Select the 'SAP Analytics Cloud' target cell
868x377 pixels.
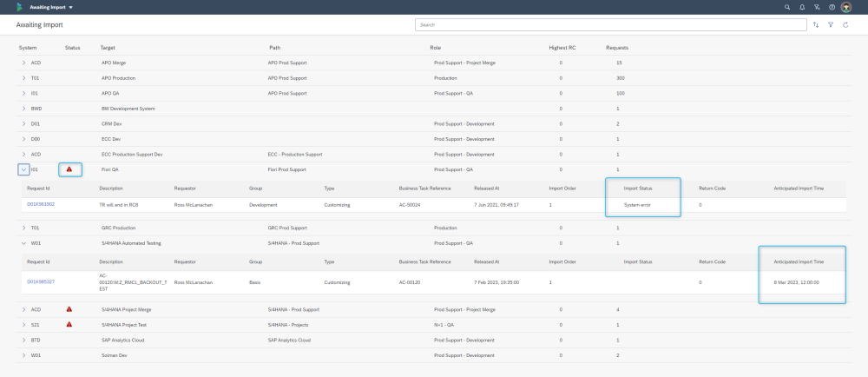123,340
